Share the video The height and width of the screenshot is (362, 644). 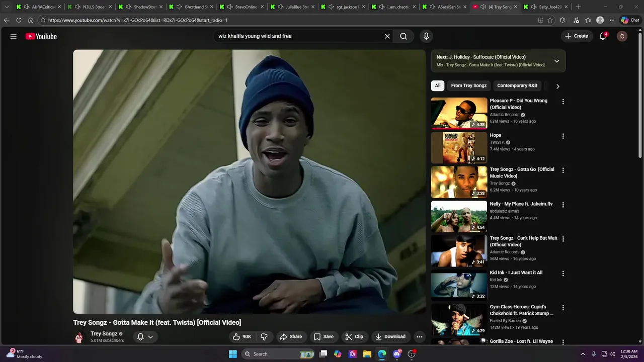[x=291, y=337]
